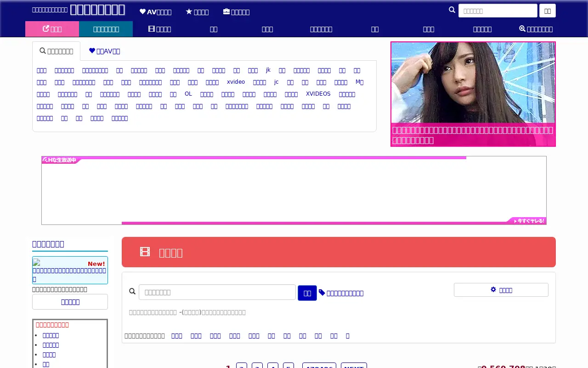Viewport: 588px width, 368px height.
Task: Open the "OL" keyword tag
Action: coord(188,94)
